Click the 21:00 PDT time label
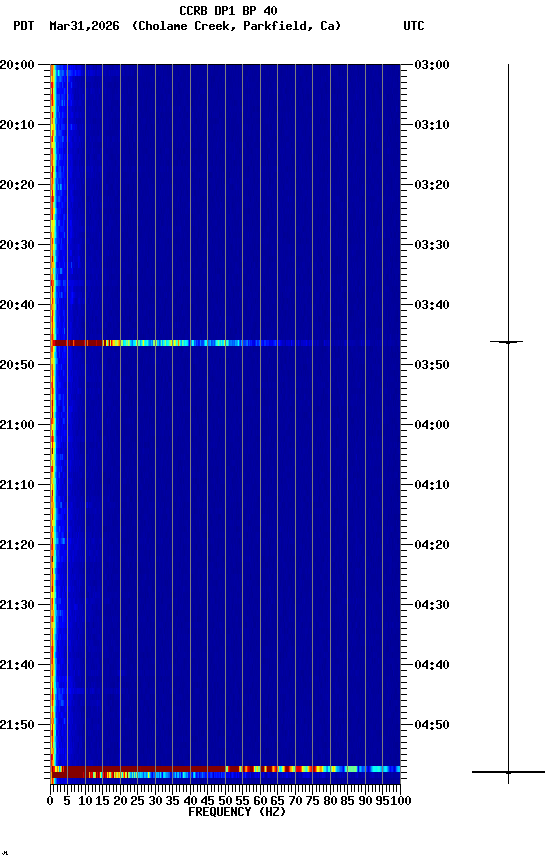The width and height of the screenshot is (552, 864). point(17,425)
